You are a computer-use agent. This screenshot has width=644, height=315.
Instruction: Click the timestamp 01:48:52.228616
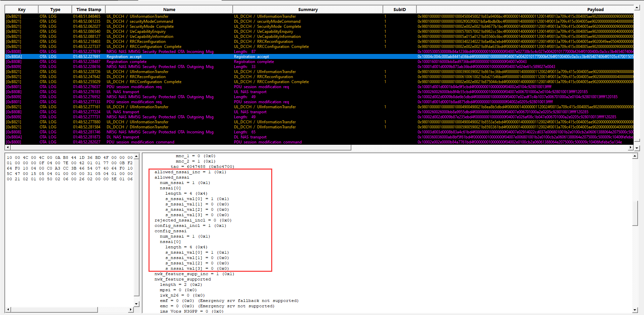click(86, 67)
